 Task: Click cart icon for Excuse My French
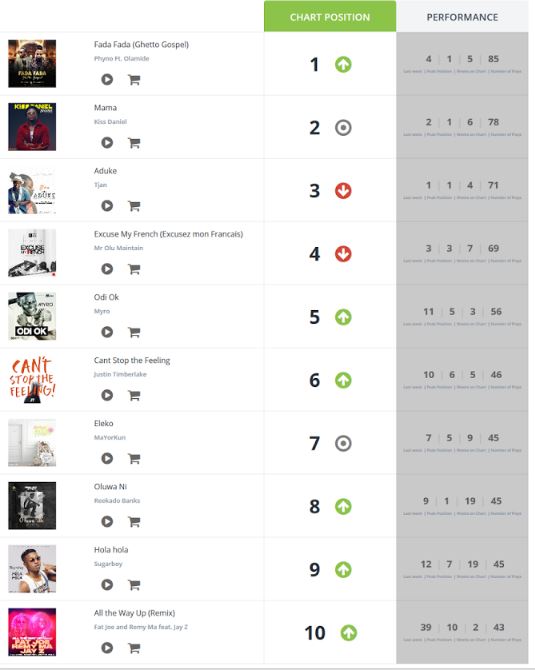(134, 269)
